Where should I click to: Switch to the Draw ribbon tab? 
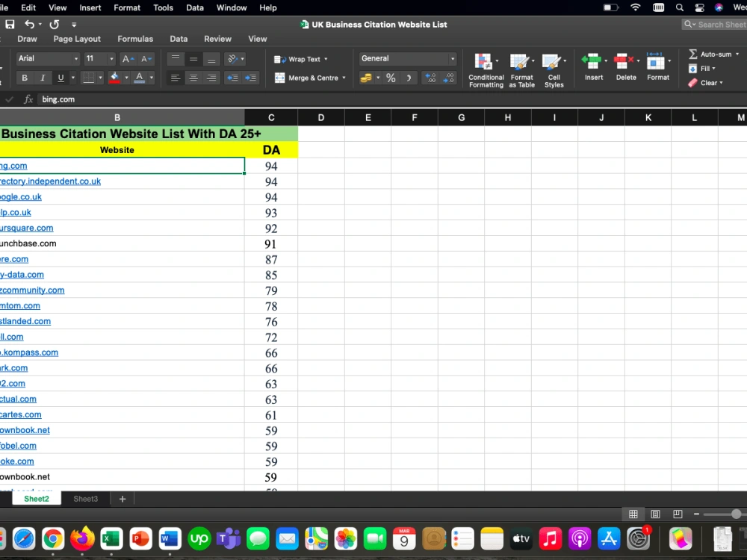[x=27, y=39]
